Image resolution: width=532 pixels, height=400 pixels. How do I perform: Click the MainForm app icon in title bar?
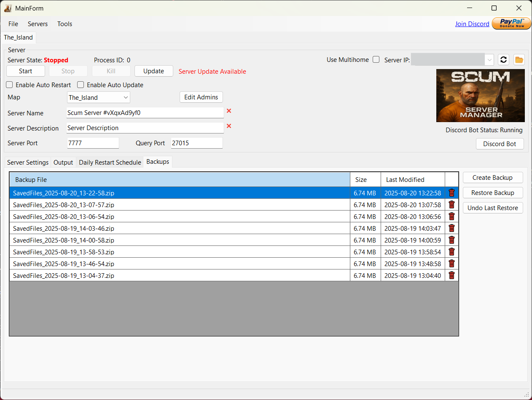pyautogui.click(x=8, y=8)
